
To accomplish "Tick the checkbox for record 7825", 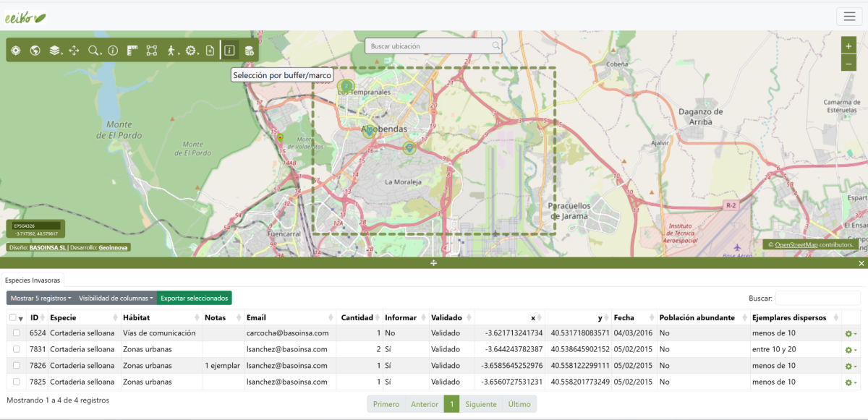I will click(16, 382).
